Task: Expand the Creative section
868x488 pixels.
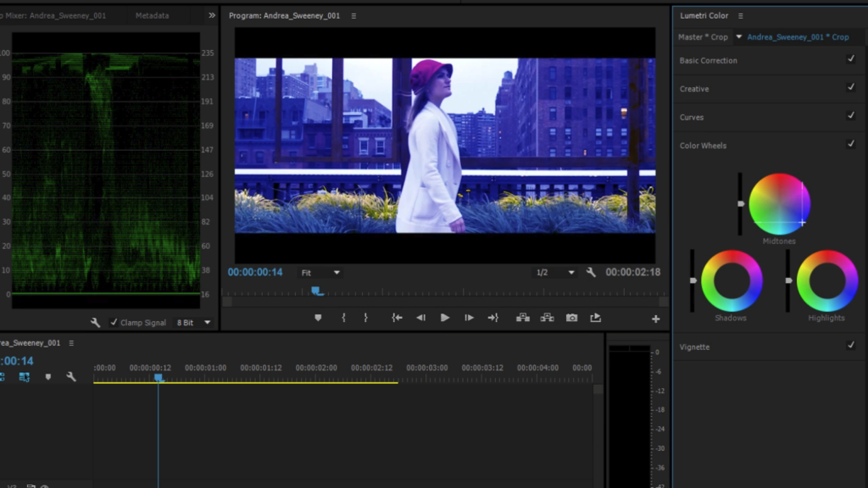Action: [x=694, y=88]
